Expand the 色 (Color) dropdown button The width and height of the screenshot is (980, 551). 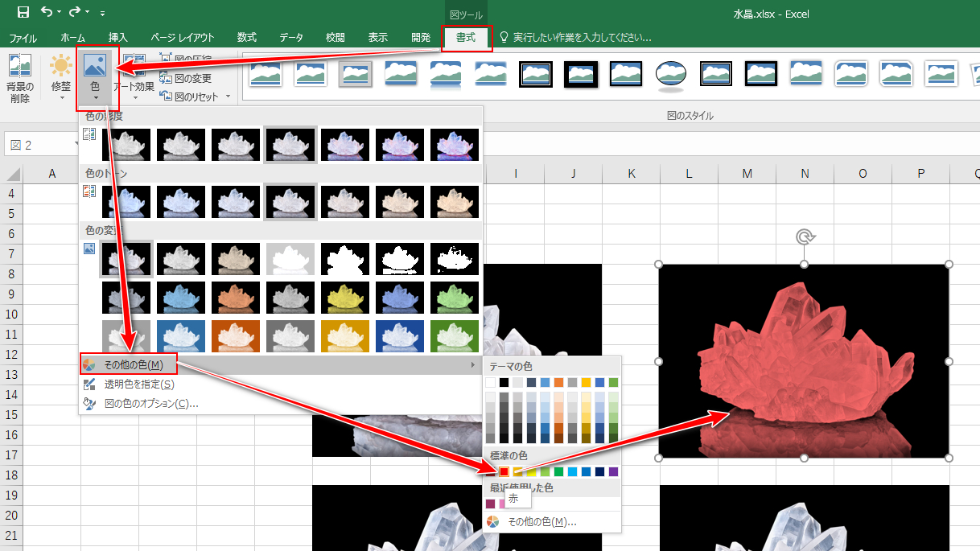coord(95,79)
